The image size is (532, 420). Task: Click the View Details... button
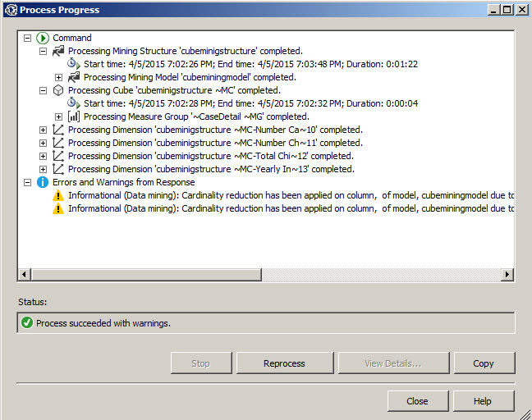click(x=393, y=363)
